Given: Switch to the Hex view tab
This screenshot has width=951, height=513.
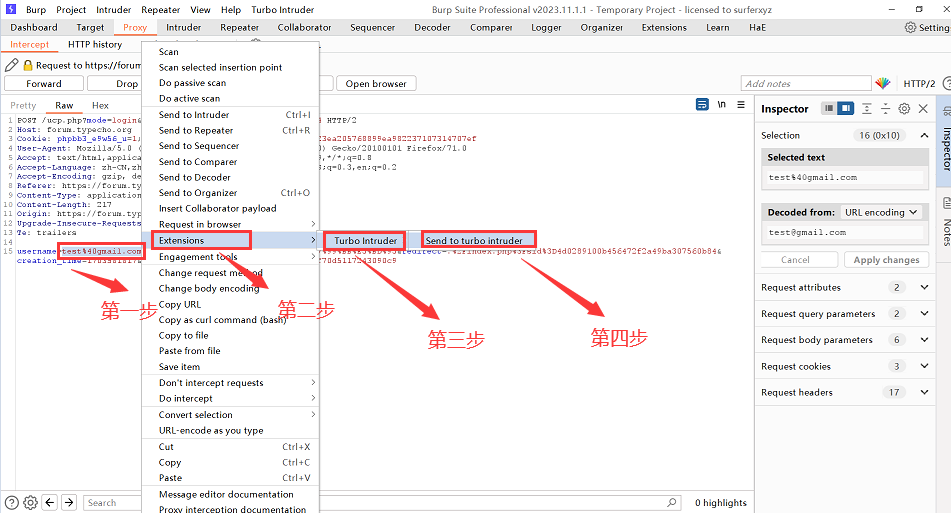Looking at the screenshot, I should pyautogui.click(x=100, y=105).
